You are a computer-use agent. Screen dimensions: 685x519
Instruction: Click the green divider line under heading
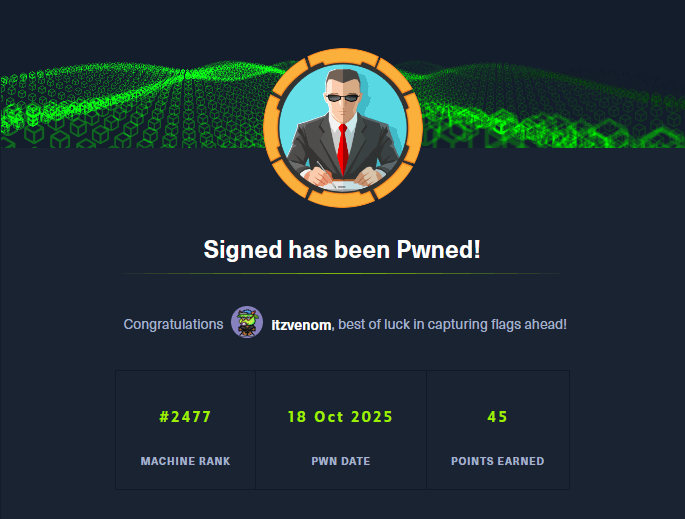342,273
